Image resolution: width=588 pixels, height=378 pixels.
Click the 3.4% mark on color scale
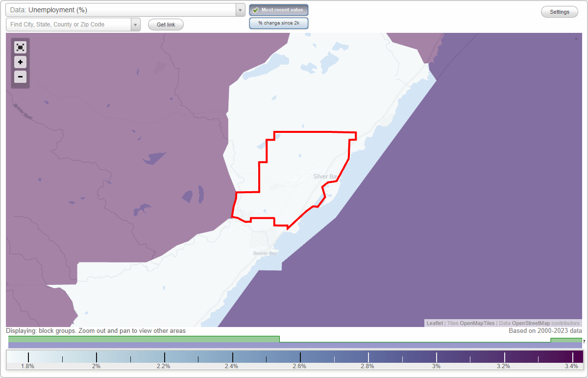(571, 366)
